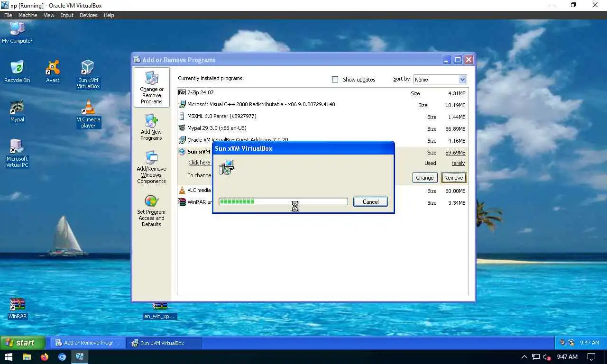Viewport: 607px width, 364px height.
Task: Click the 59.69MB size value
Action: [455, 153]
